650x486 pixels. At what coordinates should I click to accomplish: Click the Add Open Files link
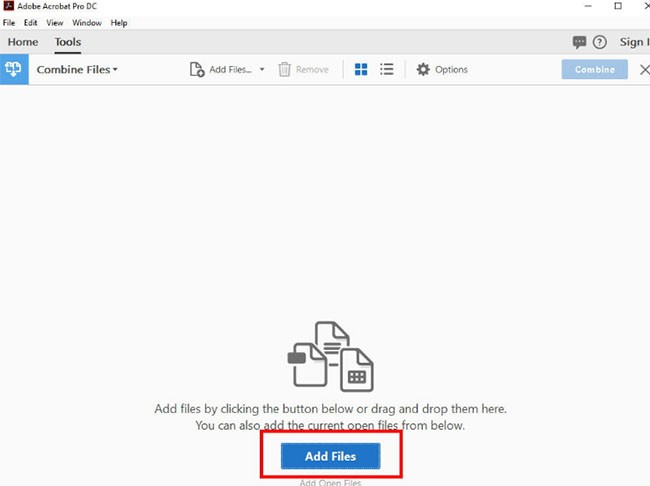330,482
